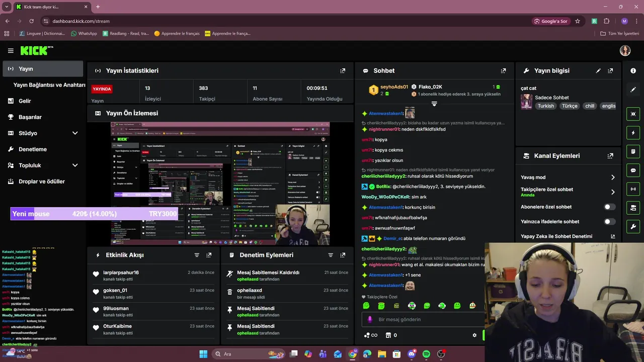Open Discord from the taskbar
Image resolution: width=644 pixels, height=362 pixels.
pyautogui.click(x=412, y=354)
